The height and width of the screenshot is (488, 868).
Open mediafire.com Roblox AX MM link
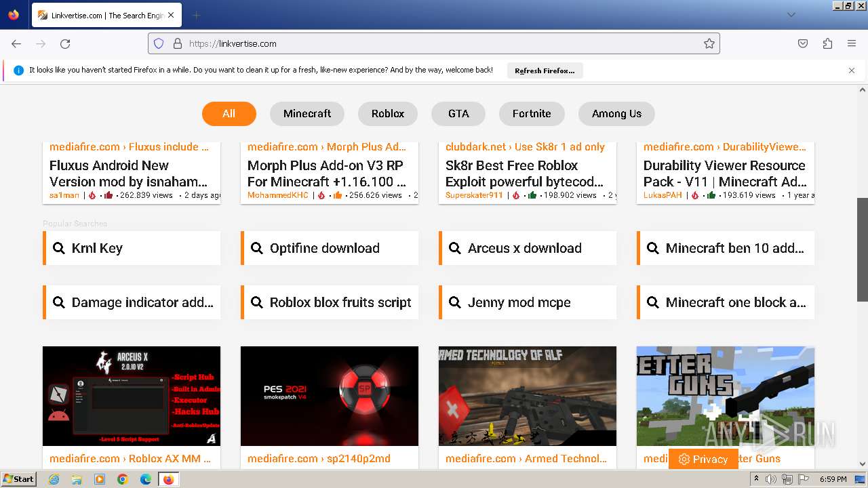130,459
